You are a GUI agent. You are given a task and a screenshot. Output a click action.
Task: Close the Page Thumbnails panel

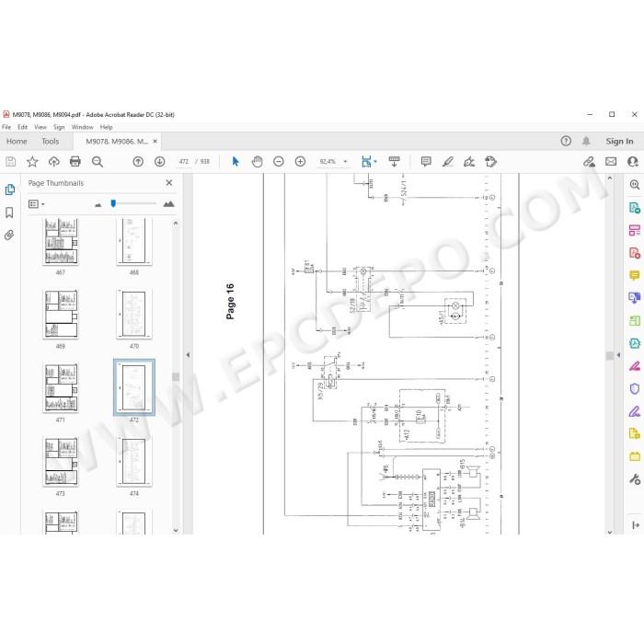pos(168,183)
